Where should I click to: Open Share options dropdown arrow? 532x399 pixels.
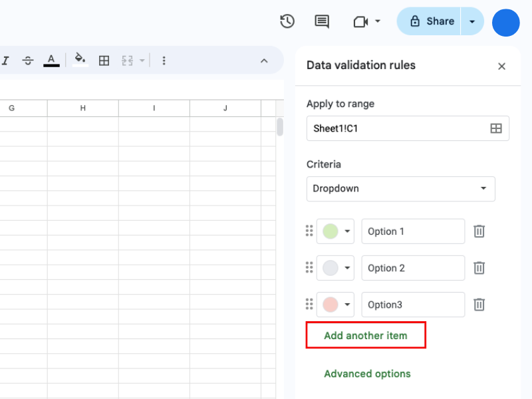coord(472,21)
